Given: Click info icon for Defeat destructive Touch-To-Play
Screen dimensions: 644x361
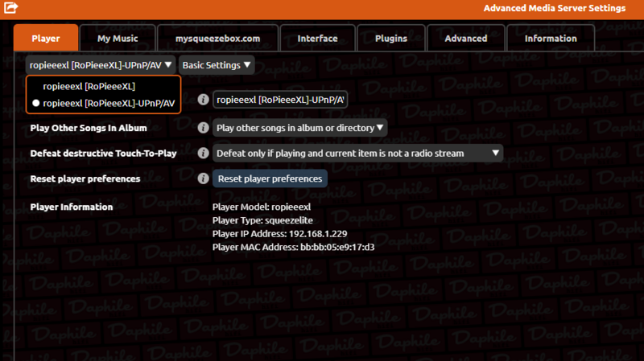Looking at the screenshot, I should tap(204, 153).
